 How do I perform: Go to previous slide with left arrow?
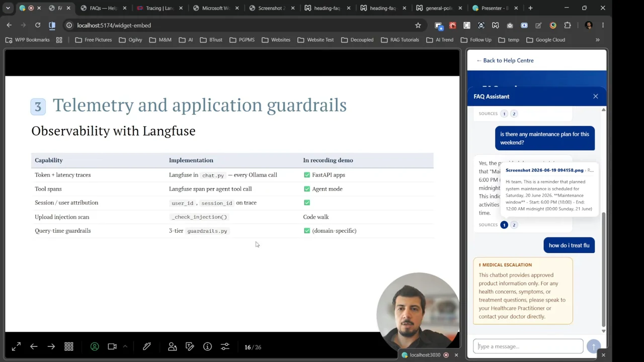pos(34,346)
